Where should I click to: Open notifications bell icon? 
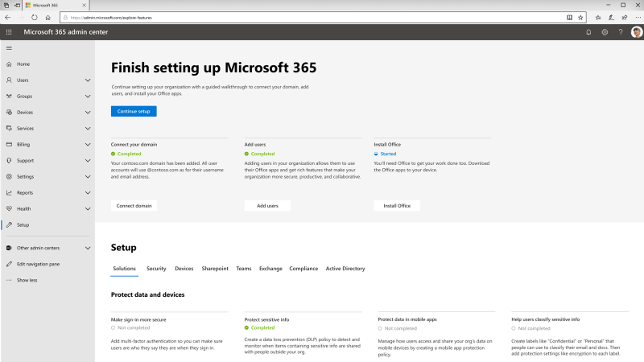coord(588,32)
